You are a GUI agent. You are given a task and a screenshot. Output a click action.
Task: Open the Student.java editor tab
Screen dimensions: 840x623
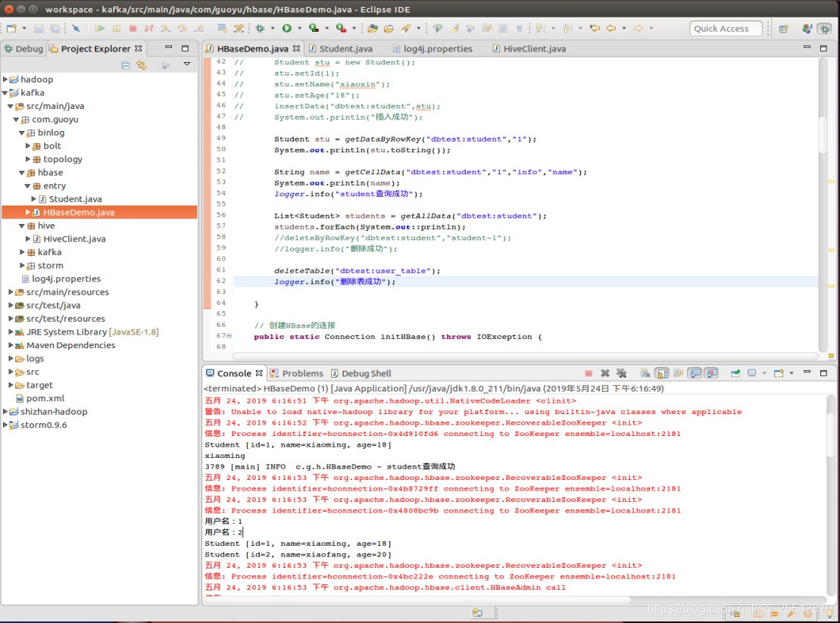pos(341,48)
